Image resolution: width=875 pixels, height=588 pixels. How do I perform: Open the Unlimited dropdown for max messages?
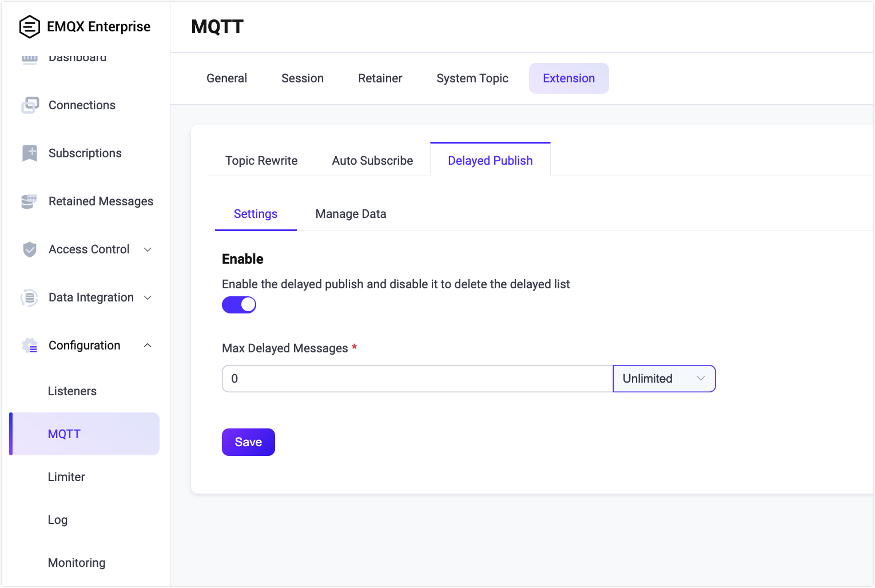click(x=664, y=379)
